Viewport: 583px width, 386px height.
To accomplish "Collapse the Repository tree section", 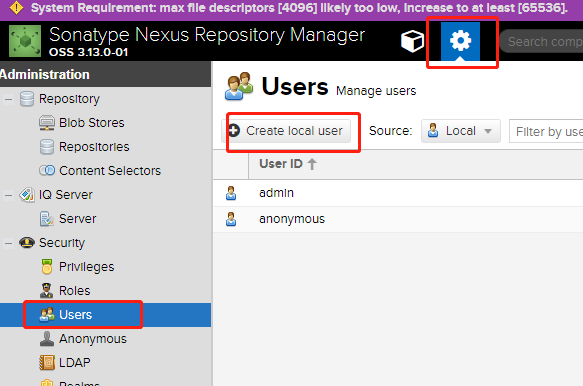I will [8, 99].
